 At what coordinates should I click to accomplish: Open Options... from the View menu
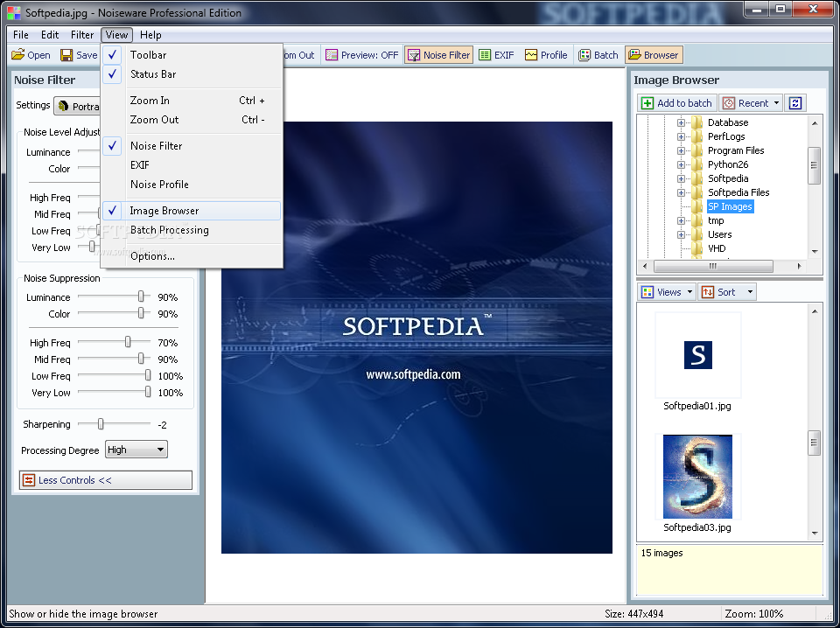click(x=192, y=256)
